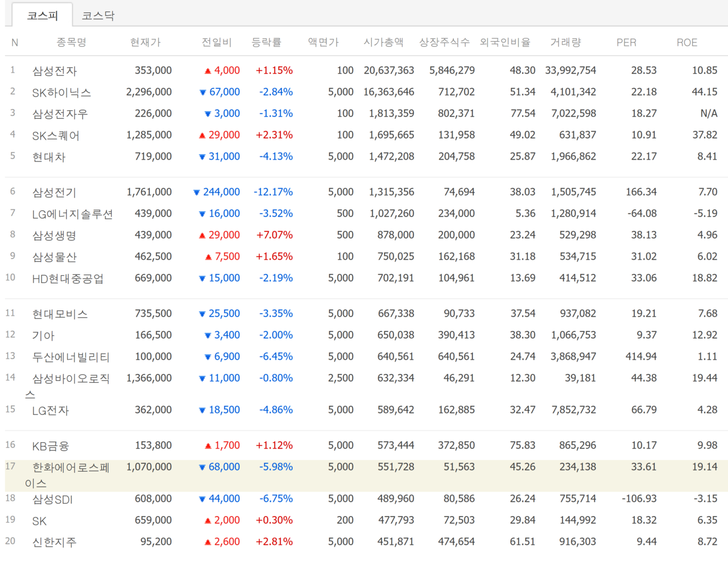This screenshot has height=561, width=728.
Task: Switch to the 코스닥 tab
Action: (98, 16)
